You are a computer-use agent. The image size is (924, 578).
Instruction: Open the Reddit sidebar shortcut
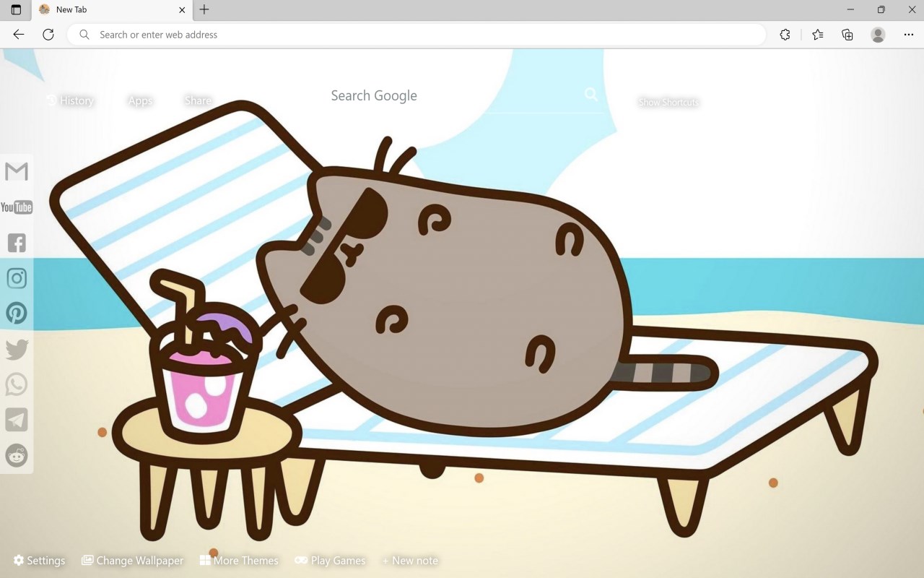(x=17, y=455)
